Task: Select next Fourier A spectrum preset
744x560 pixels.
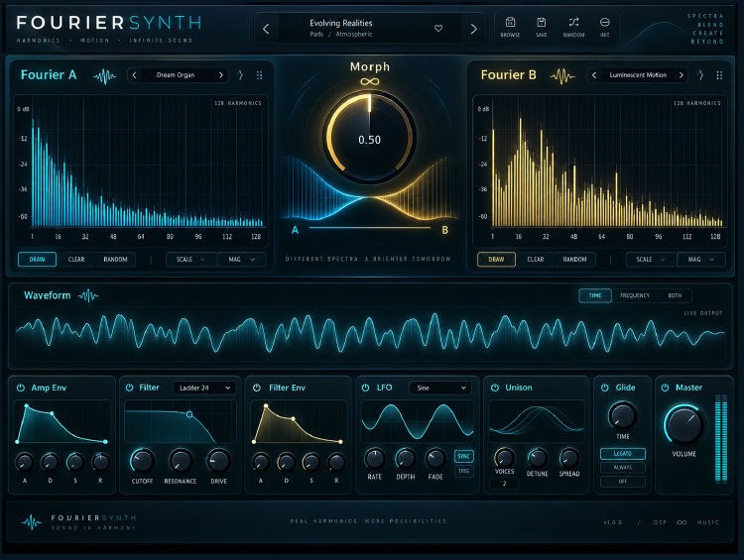Action: 220,75
